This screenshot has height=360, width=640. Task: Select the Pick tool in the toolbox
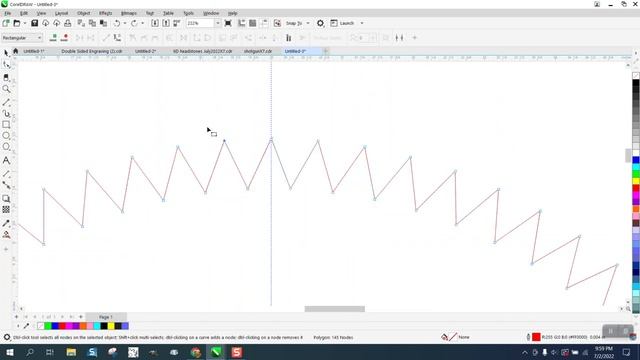tap(6, 53)
